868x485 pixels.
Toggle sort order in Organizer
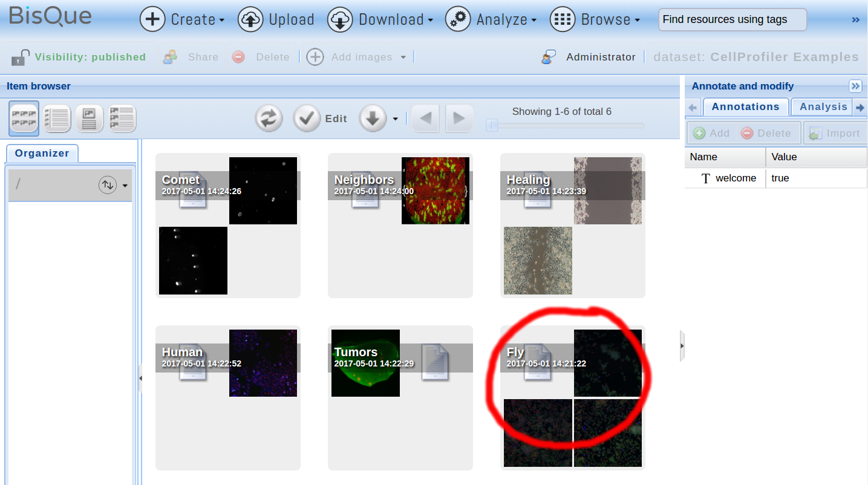click(x=108, y=185)
